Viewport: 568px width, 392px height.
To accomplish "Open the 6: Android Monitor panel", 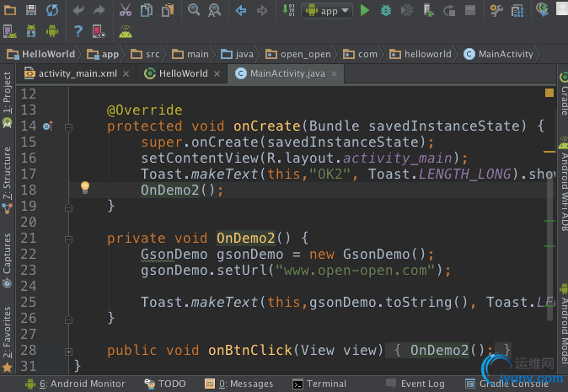I will (75, 384).
